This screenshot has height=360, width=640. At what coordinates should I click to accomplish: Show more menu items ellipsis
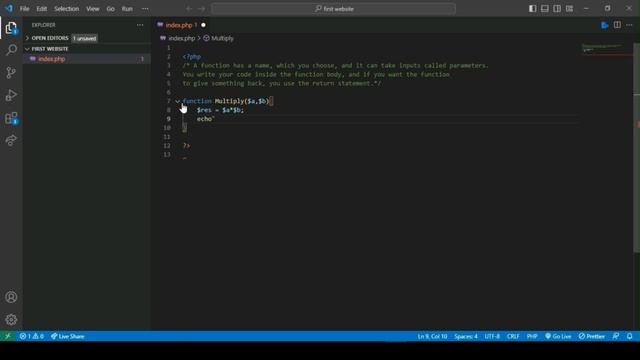tap(145, 9)
